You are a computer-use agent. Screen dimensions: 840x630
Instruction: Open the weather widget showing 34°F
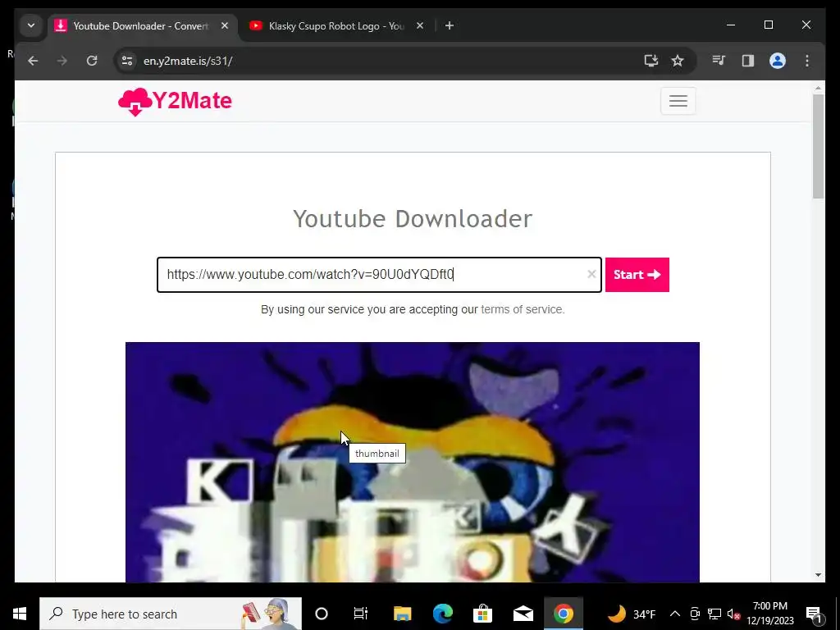[632, 614]
